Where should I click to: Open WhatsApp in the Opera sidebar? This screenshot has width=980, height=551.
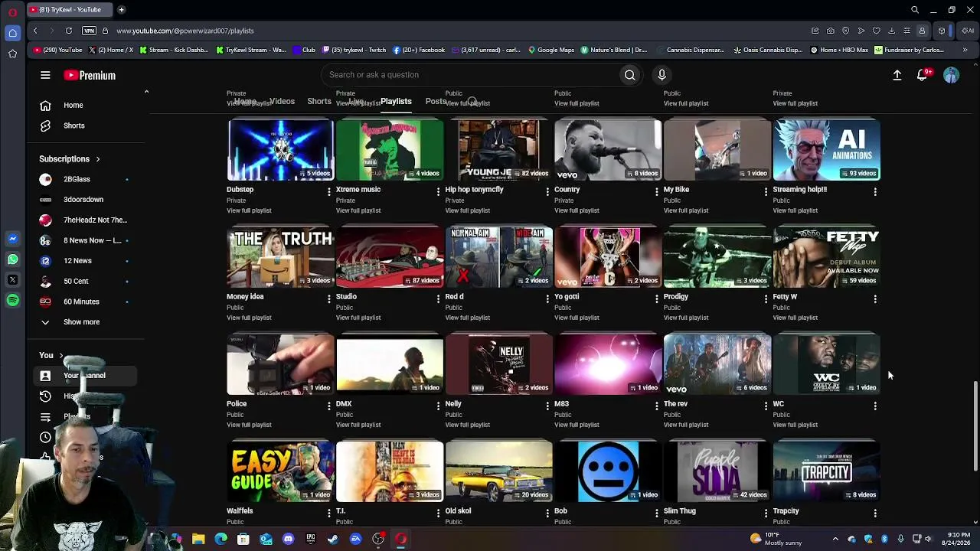tap(13, 260)
